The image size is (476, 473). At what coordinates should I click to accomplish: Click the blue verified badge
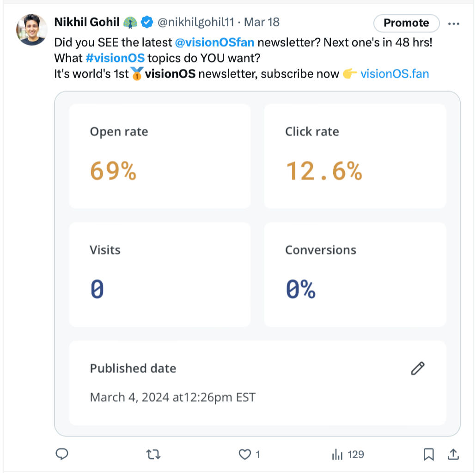click(147, 22)
